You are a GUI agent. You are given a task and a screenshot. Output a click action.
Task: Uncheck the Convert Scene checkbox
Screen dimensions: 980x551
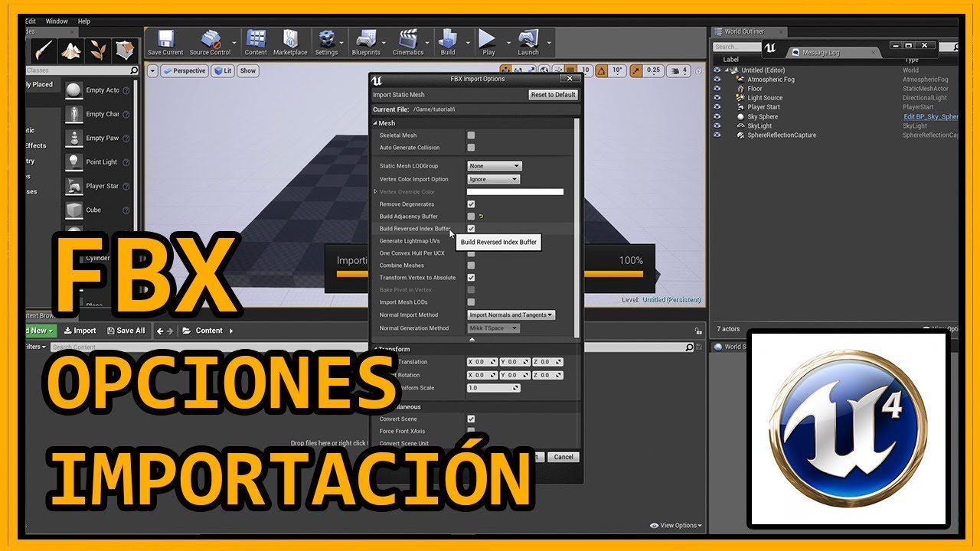pos(471,419)
